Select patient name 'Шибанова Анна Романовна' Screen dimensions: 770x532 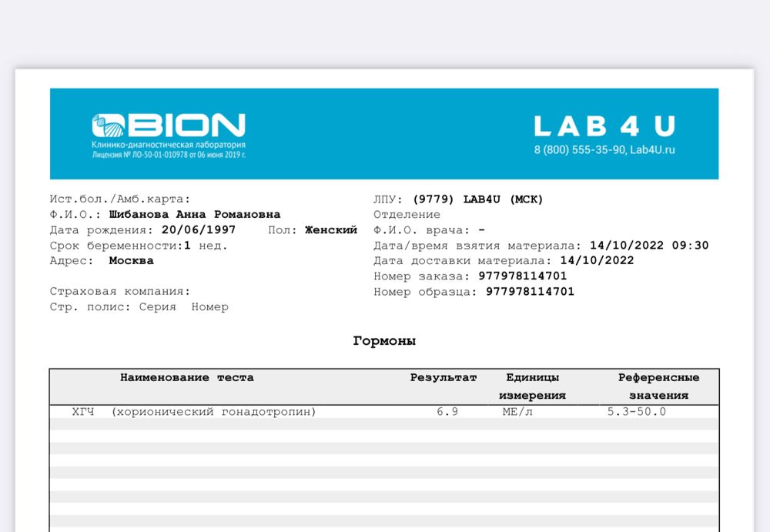point(195,215)
